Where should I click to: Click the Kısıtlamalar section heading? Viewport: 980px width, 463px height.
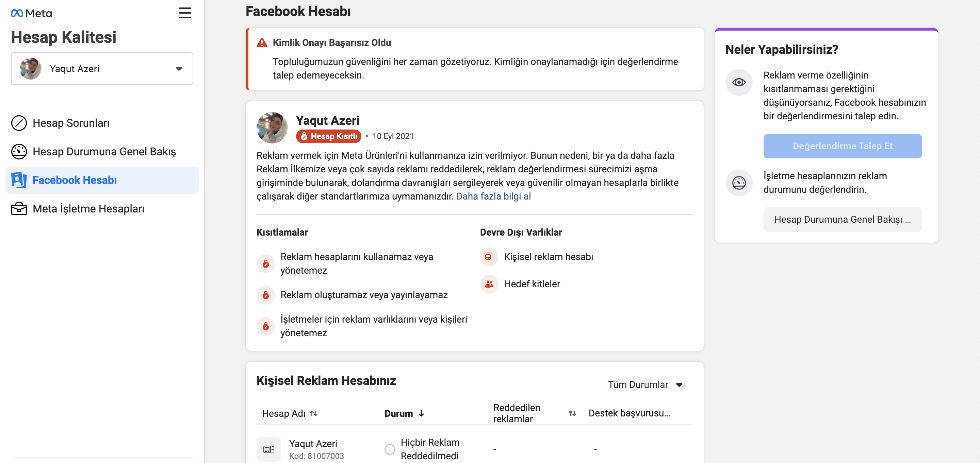click(282, 232)
